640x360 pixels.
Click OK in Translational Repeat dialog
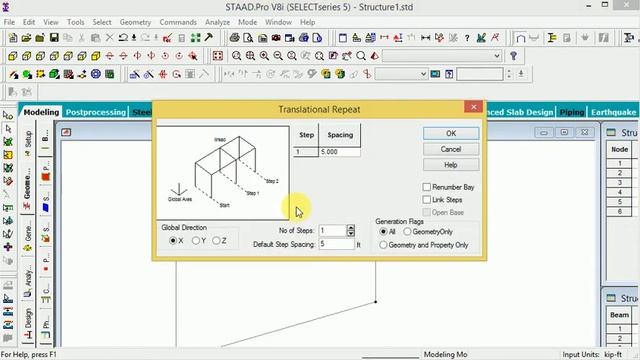pos(451,133)
